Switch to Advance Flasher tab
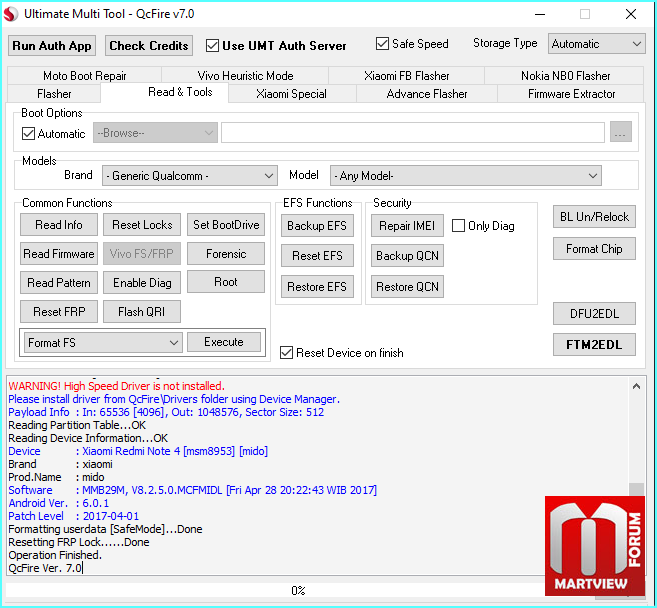 tap(427, 93)
